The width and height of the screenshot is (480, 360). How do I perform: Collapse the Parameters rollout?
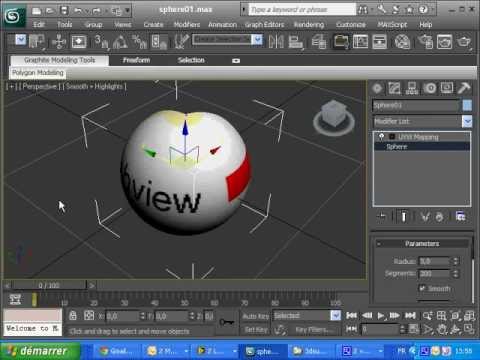click(x=378, y=244)
